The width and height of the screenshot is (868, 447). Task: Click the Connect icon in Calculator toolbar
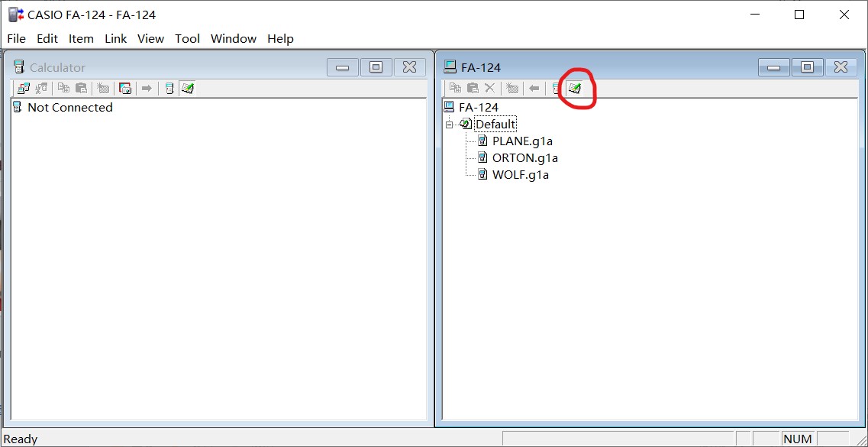24,88
